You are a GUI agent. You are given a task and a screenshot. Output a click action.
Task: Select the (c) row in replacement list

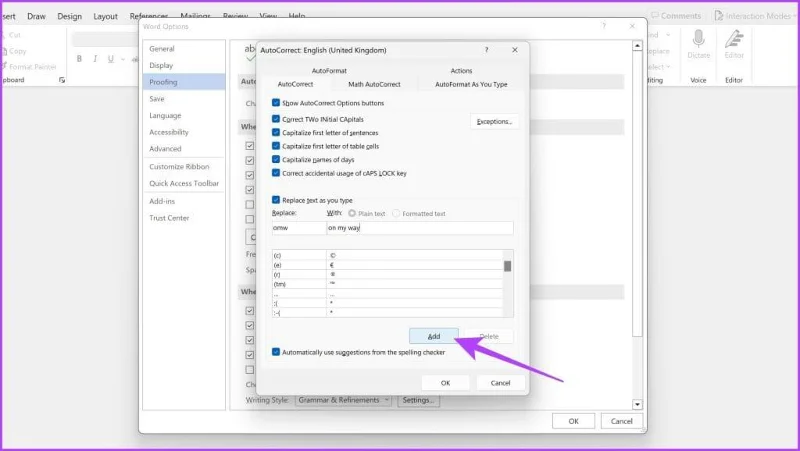(387, 255)
